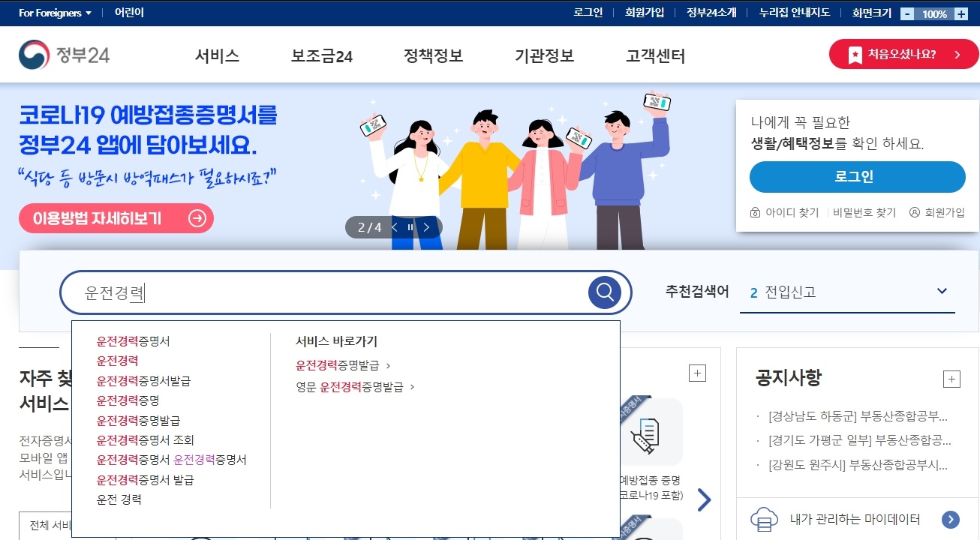Open 정부24소개 link
This screenshot has width=980, height=540.
(711, 13)
